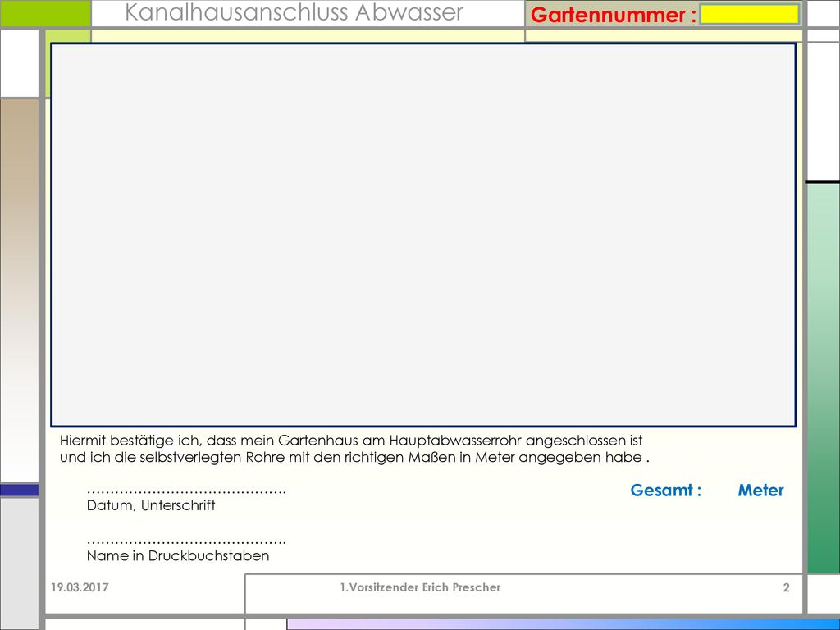
Task: Click the footer date '19.03.2017'
Action: click(x=80, y=587)
